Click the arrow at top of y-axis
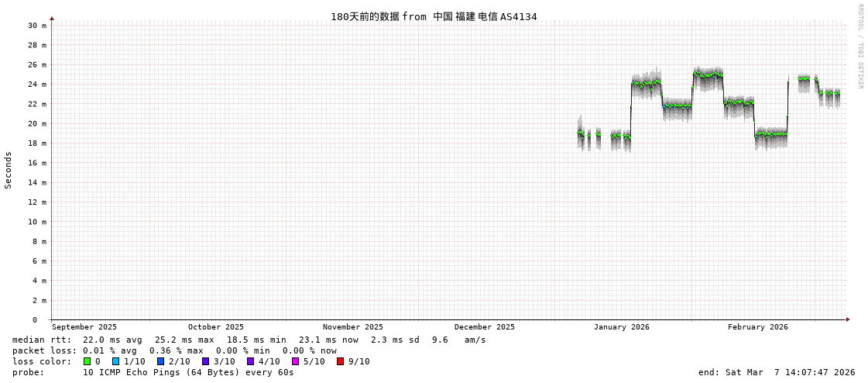This screenshot has height=383, width=868. 52,18
